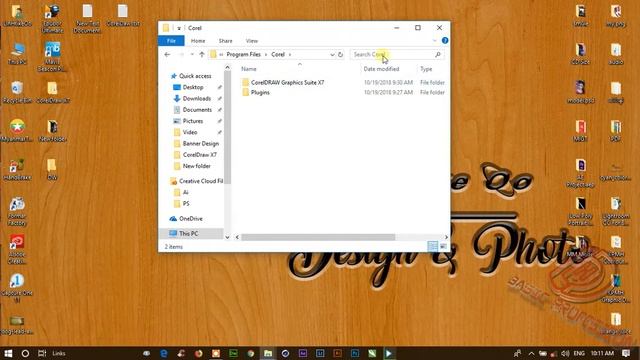Open Cortana search circle
This screenshot has width=640, height=360.
pyautogui.click(x=25, y=353)
